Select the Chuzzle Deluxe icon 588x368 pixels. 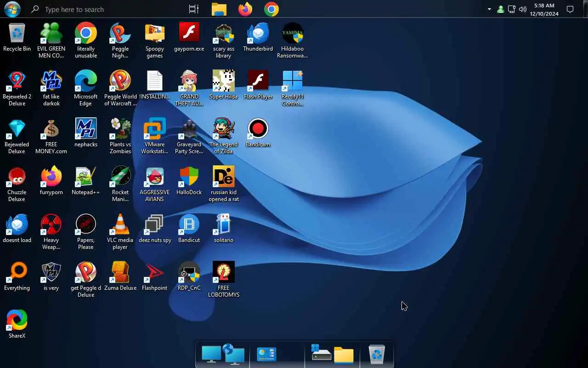tap(17, 184)
